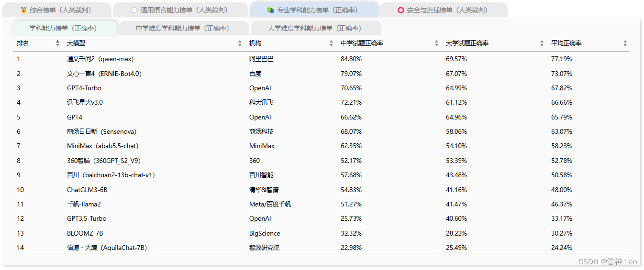
Task: Click the 百度 organization cell
Action: 255,74
